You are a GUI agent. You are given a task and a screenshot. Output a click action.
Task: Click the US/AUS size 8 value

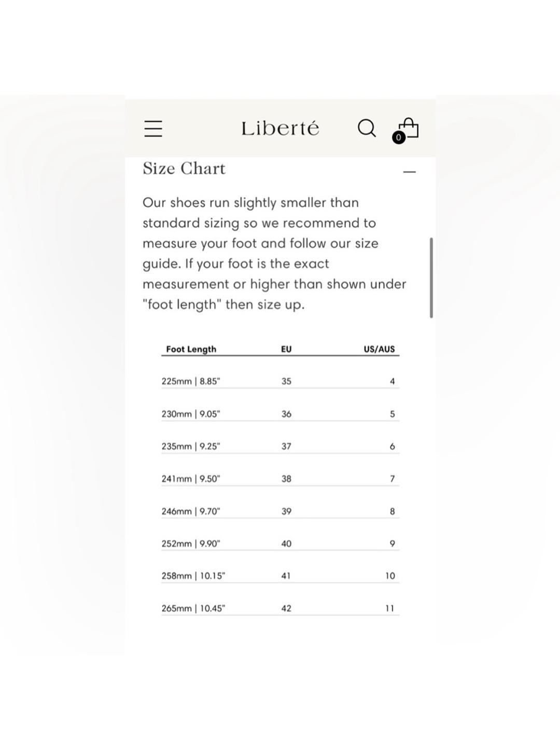point(393,511)
